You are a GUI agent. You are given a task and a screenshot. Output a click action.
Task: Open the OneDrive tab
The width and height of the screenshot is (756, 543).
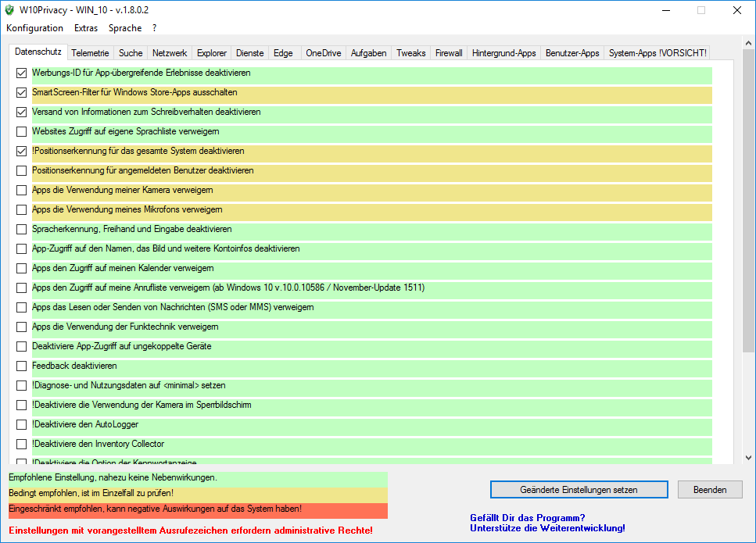click(324, 53)
